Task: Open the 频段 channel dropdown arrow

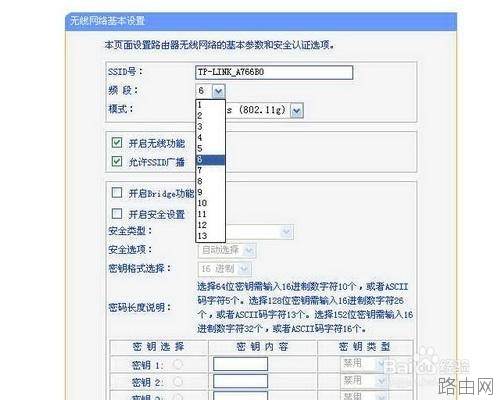Action: click(218, 91)
